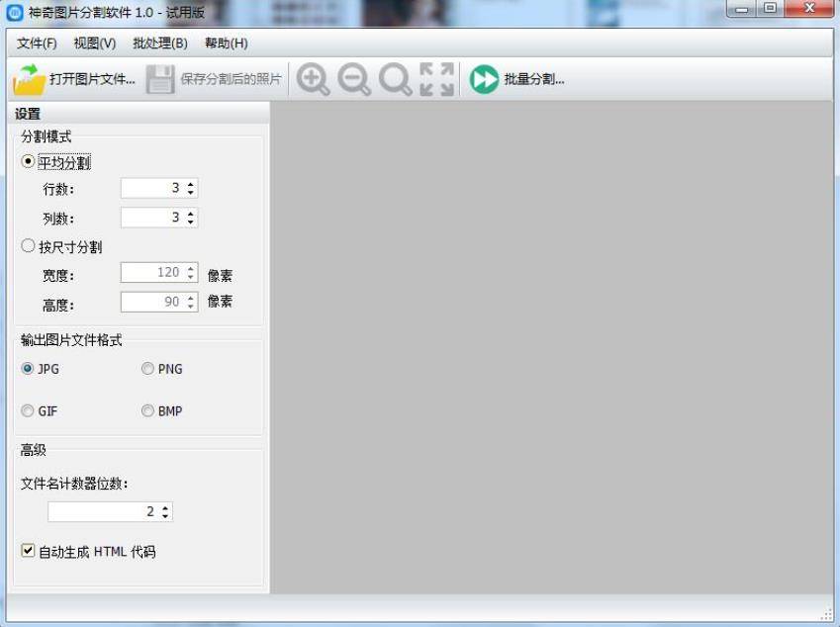Click the fit to window arrows icon
Viewport: 840px width, 627px height.
point(436,79)
